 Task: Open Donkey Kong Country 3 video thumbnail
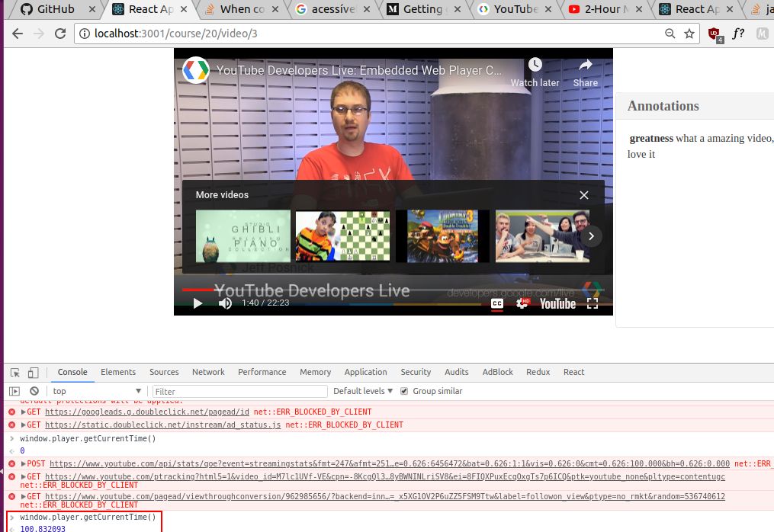pyautogui.click(x=443, y=236)
